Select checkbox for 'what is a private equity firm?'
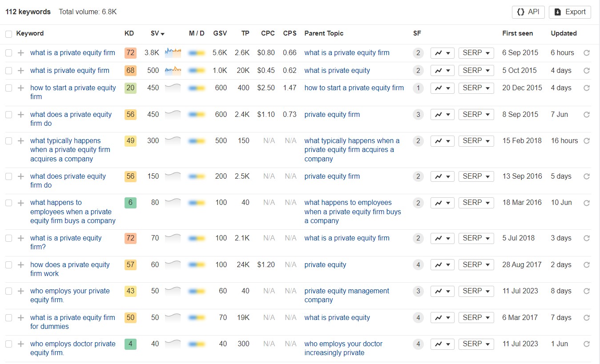Image resolution: width=600 pixels, height=364 pixels. tap(9, 238)
